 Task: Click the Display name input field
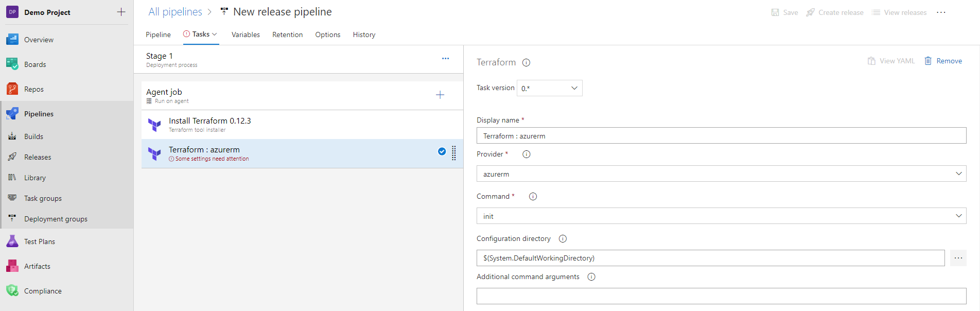pos(721,135)
